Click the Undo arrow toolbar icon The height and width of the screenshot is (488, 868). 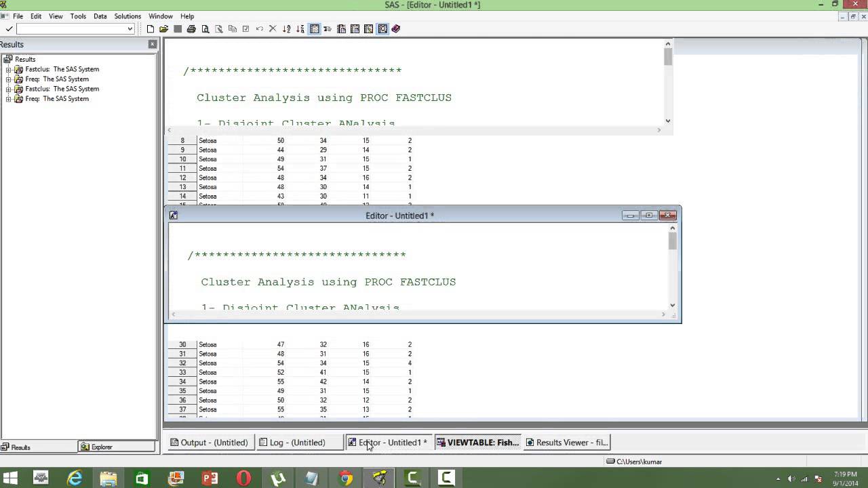(x=259, y=29)
